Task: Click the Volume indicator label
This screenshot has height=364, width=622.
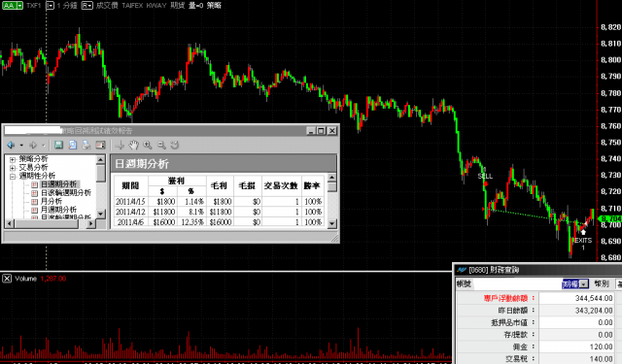Action: pyautogui.click(x=26, y=279)
